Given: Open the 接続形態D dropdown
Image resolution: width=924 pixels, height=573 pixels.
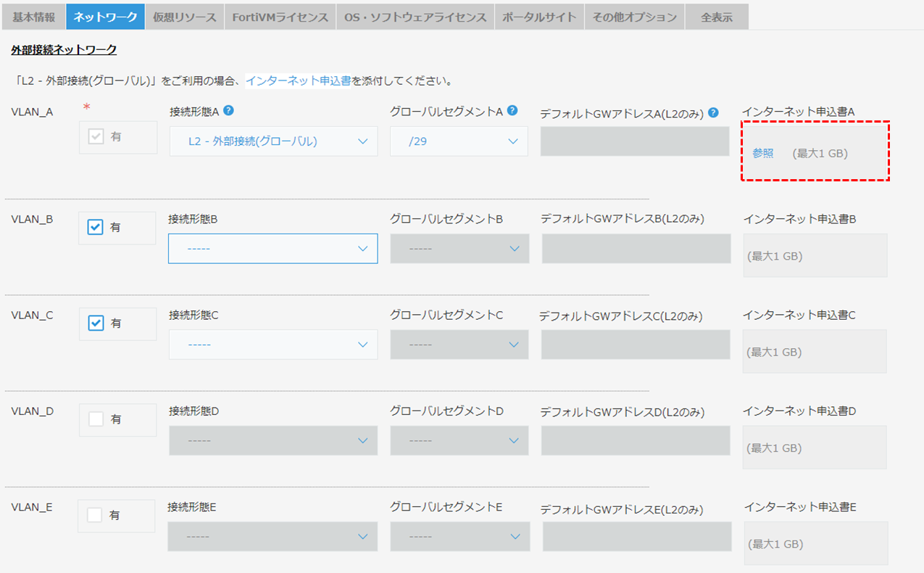Looking at the screenshot, I should pos(273,440).
